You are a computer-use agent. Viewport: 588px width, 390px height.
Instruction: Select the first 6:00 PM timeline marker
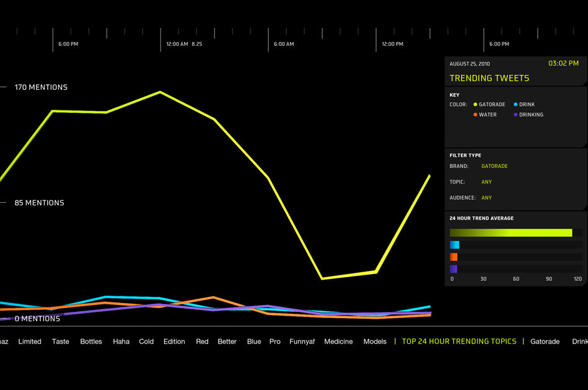[68, 44]
